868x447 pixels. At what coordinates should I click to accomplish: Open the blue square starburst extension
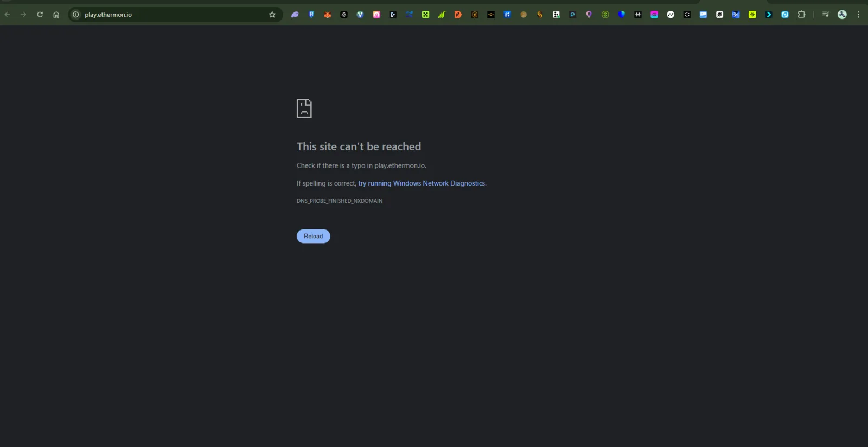(x=736, y=15)
